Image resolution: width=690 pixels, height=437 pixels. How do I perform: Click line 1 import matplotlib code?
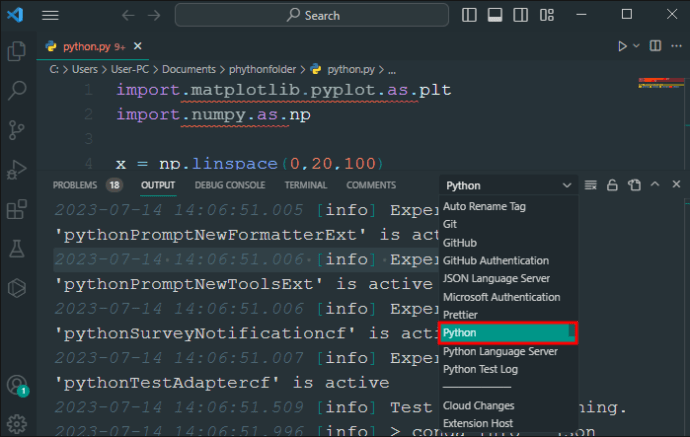(x=284, y=90)
